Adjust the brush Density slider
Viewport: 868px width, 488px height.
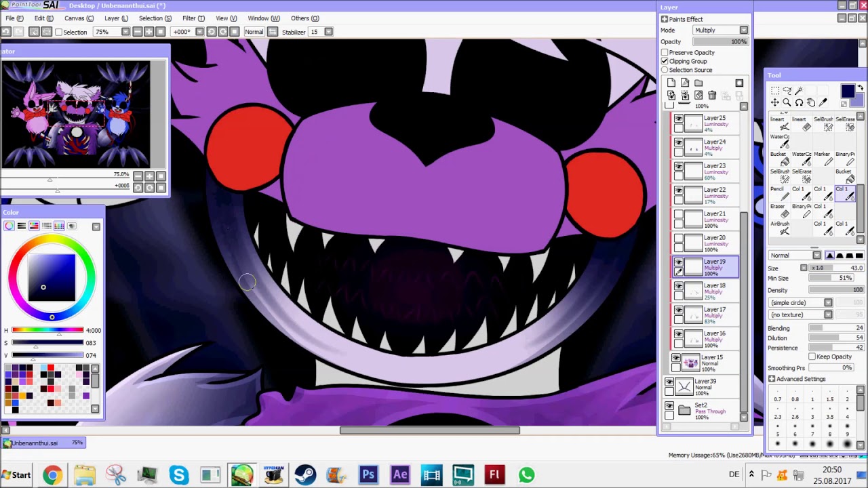(836, 290)
